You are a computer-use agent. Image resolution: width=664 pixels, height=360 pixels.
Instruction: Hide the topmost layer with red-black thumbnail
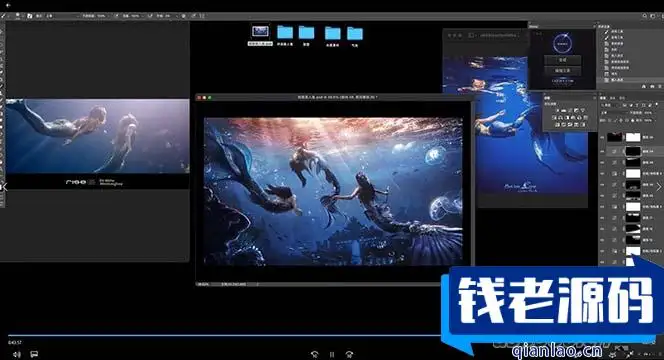(x=602, y=137)
